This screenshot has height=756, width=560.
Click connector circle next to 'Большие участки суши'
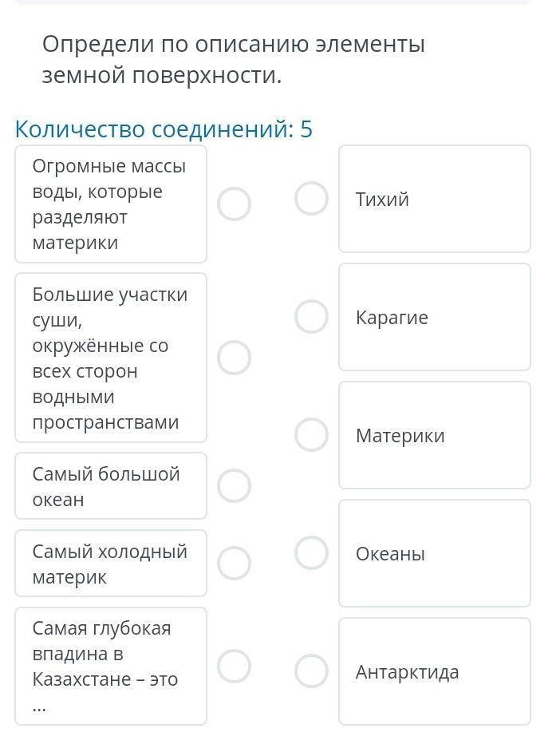click(x=234, y=358)
